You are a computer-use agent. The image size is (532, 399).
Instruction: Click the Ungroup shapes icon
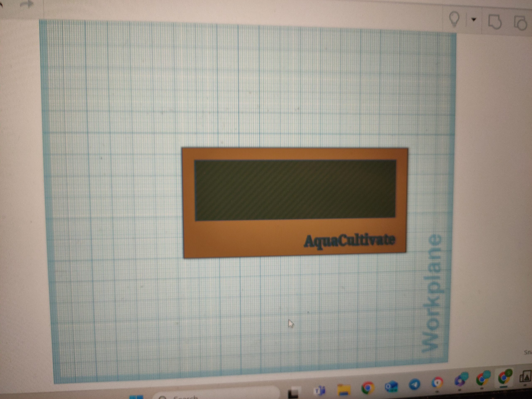tap(520, 23)
